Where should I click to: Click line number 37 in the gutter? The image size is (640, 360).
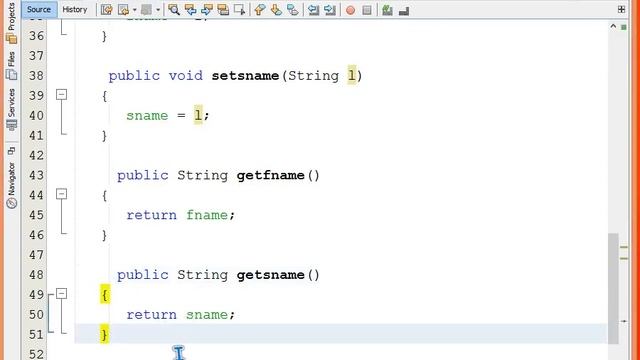[x=36, y=56]
